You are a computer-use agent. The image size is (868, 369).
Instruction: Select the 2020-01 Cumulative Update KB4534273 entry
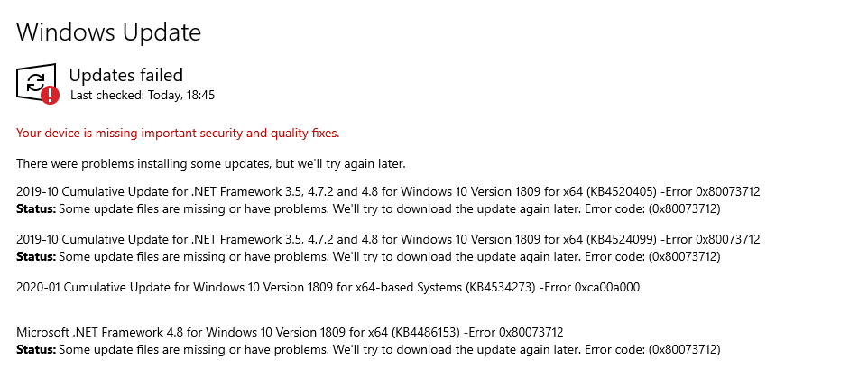pos(271,287)
